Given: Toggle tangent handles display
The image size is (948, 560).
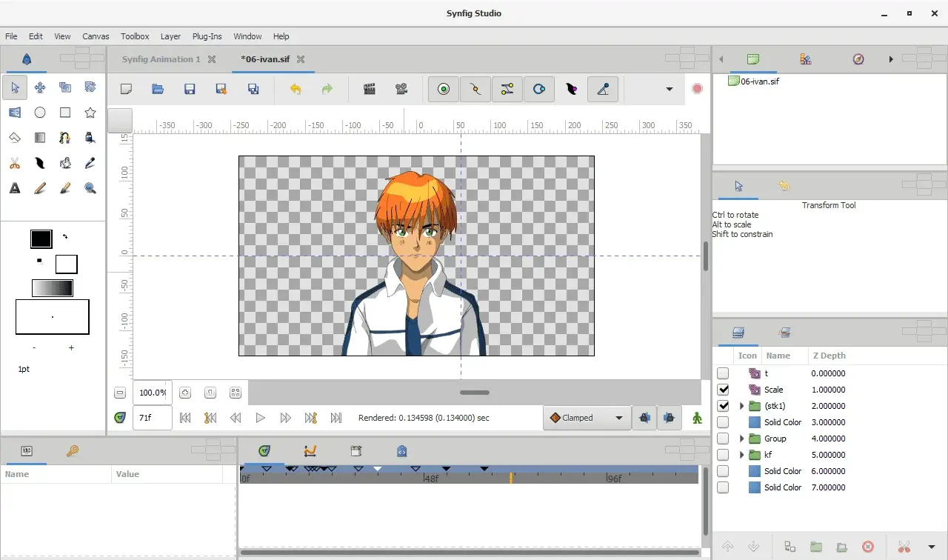Looking at the screenshot, I should click(507, 89).
